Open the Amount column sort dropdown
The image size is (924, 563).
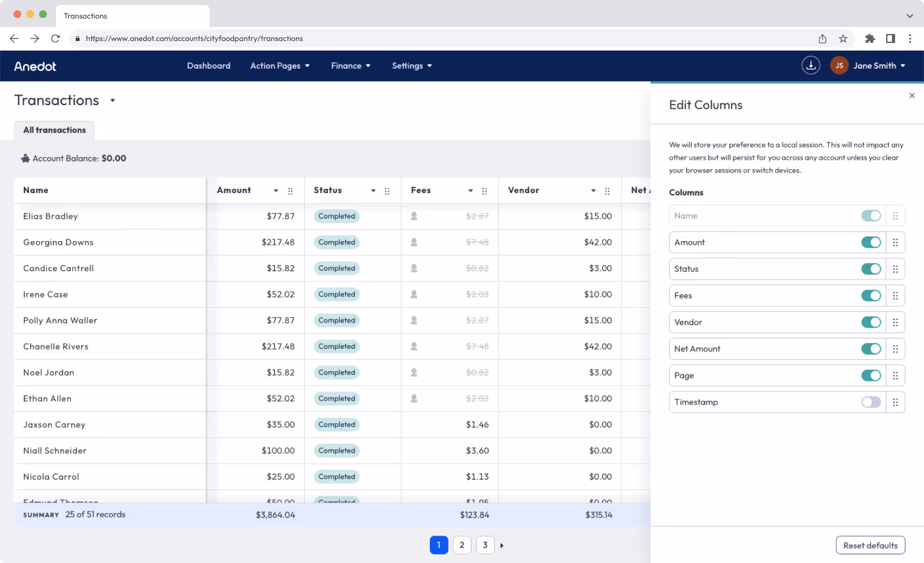click(276, 190)
